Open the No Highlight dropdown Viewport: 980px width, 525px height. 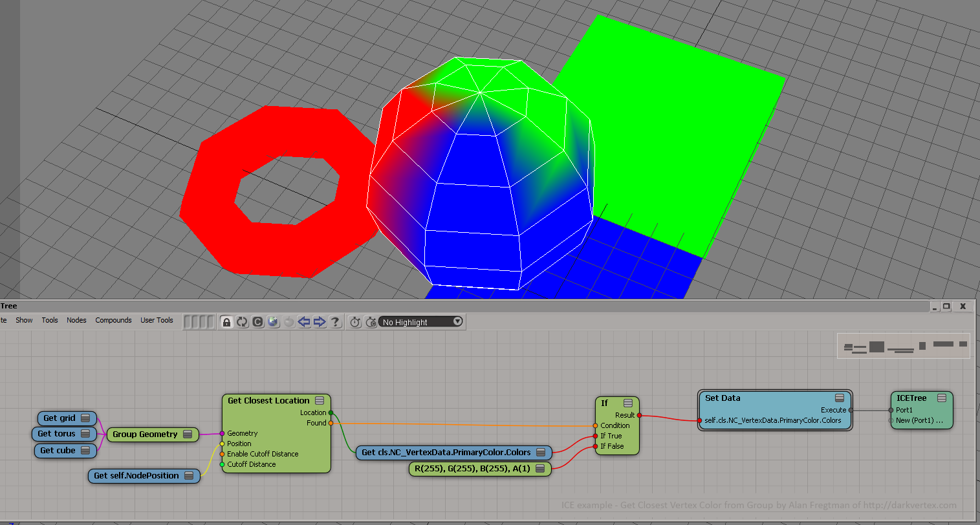point(421,322)
